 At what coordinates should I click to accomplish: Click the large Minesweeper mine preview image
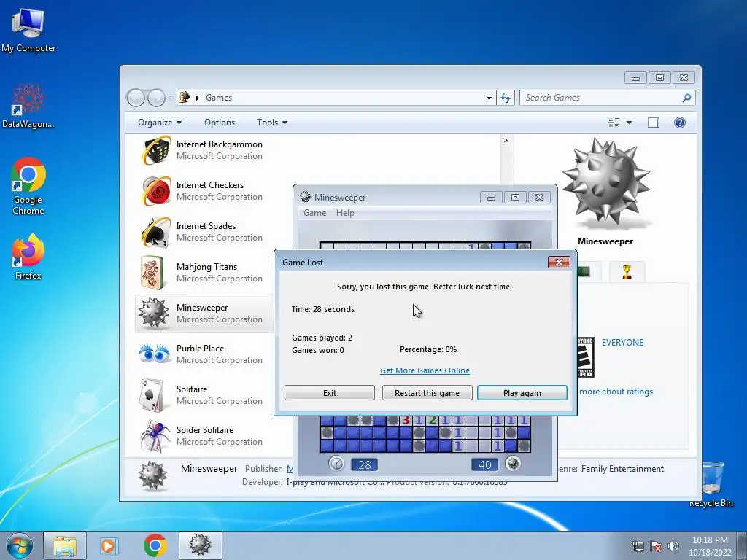(x=605, y=183)
